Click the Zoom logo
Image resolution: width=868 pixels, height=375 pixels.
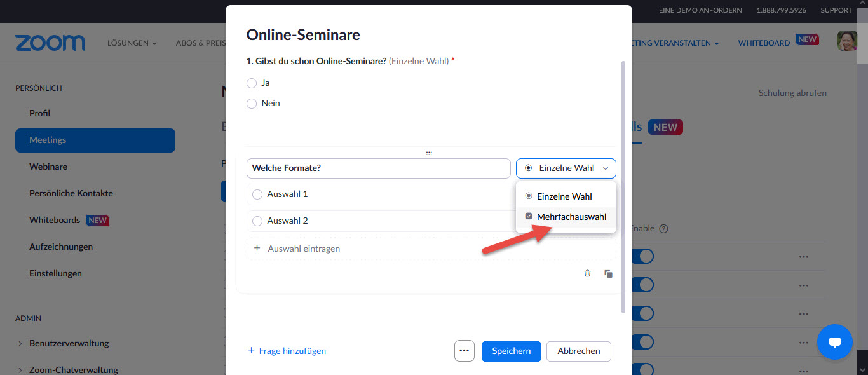tap(50, 43)
